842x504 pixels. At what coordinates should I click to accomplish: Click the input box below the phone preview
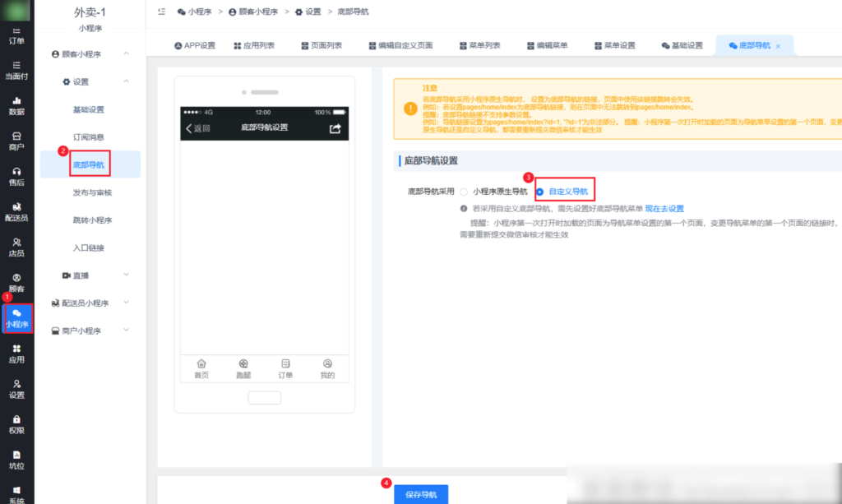pos(264,396)
